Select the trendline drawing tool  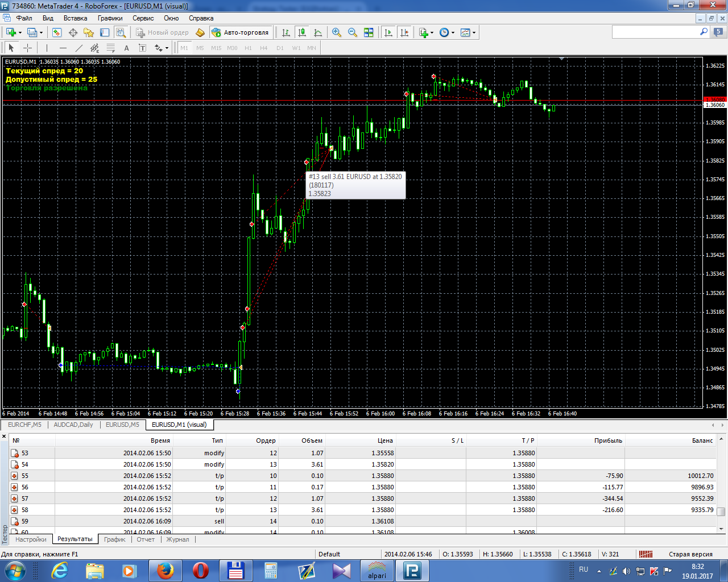pos(78,48)
